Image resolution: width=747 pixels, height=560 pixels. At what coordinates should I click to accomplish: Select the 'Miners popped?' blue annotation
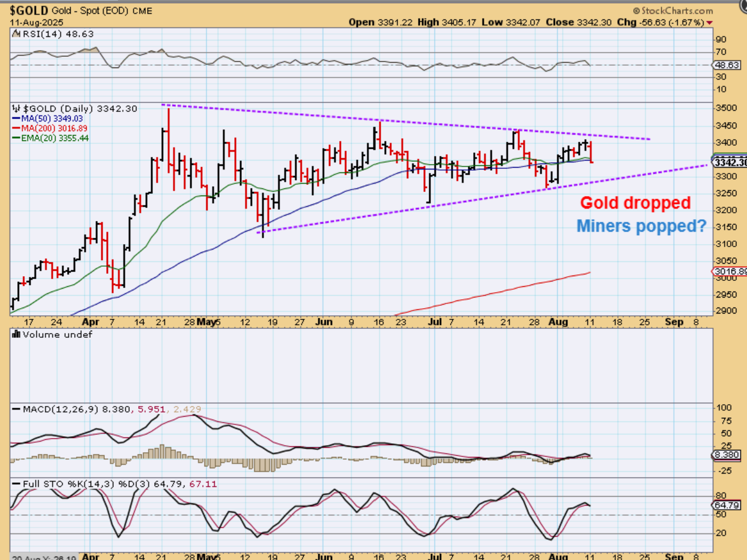641,226
